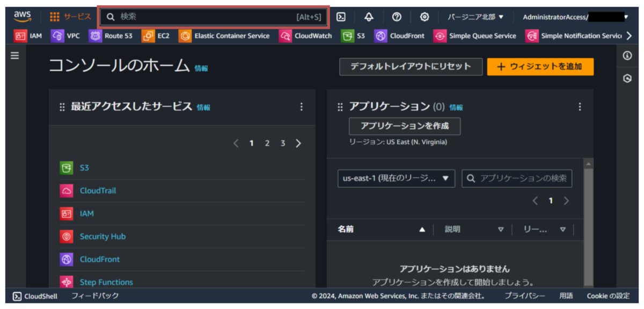
Task: Open CloudShell from the header terminal icon
Action: tap(341, 17)
